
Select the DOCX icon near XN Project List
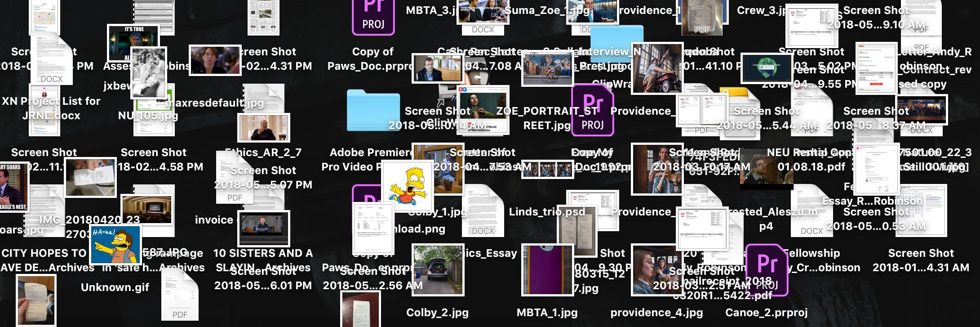coord(51,58)
